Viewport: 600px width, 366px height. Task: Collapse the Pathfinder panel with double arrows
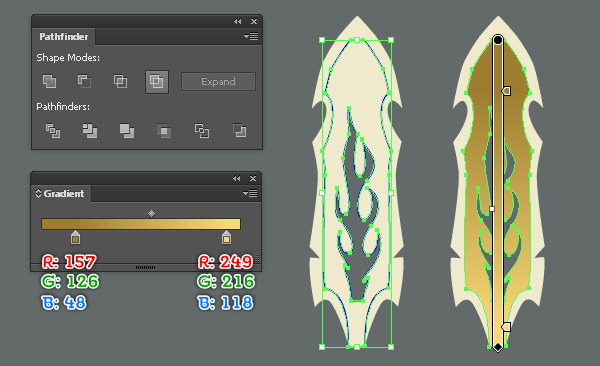[238, 22]
